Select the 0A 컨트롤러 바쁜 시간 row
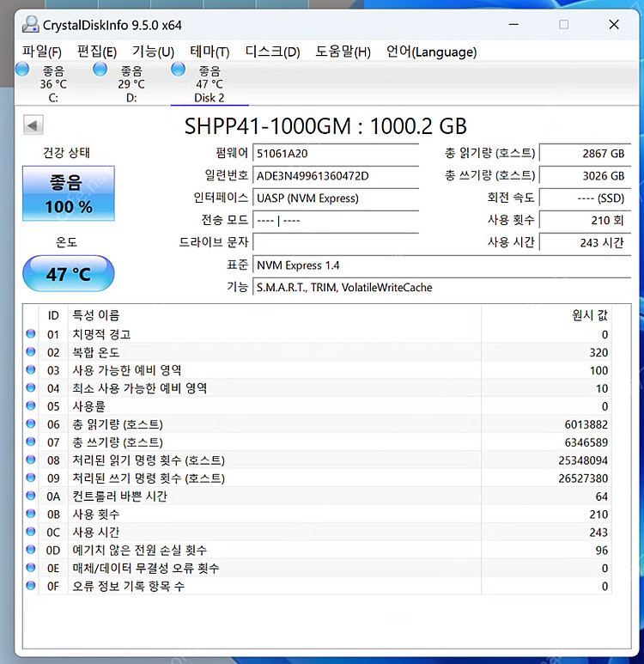Viewport: 644px width, 664px height. click(x=318, y=496)
